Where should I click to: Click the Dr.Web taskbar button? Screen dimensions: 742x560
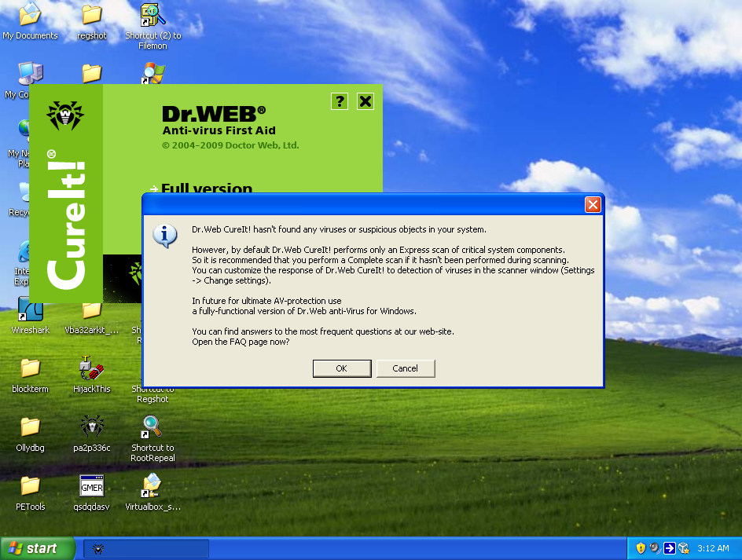146,549
